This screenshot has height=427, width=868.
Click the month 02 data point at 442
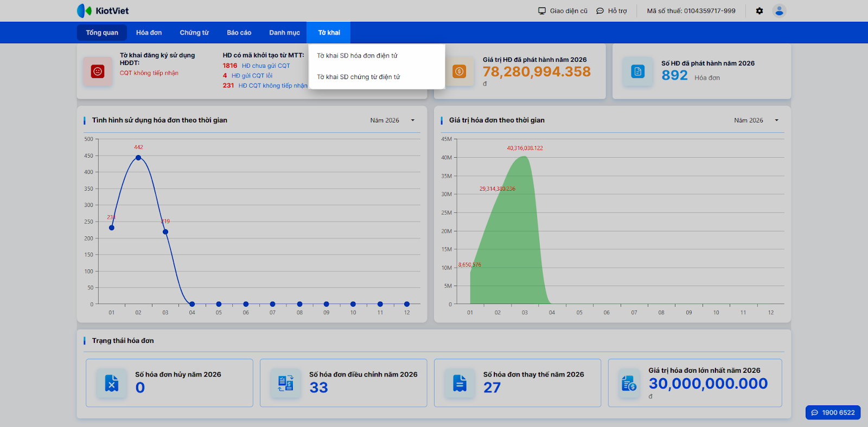tap(138, 158)
